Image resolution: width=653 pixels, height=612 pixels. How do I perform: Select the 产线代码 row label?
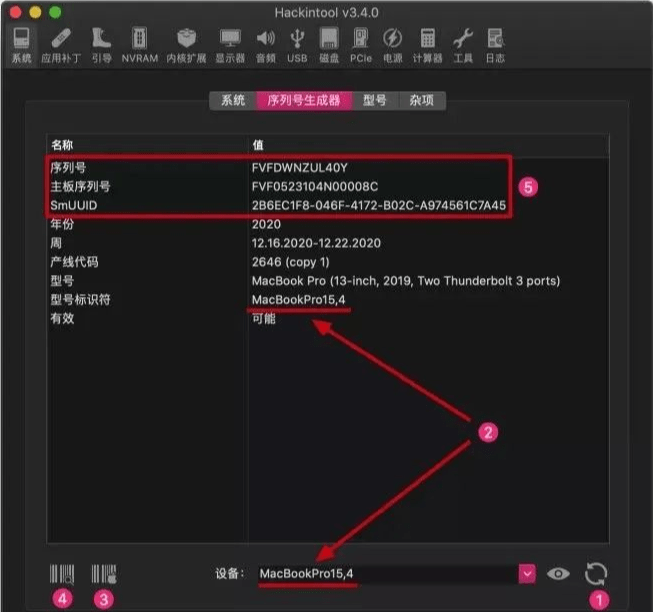[74, 262]
